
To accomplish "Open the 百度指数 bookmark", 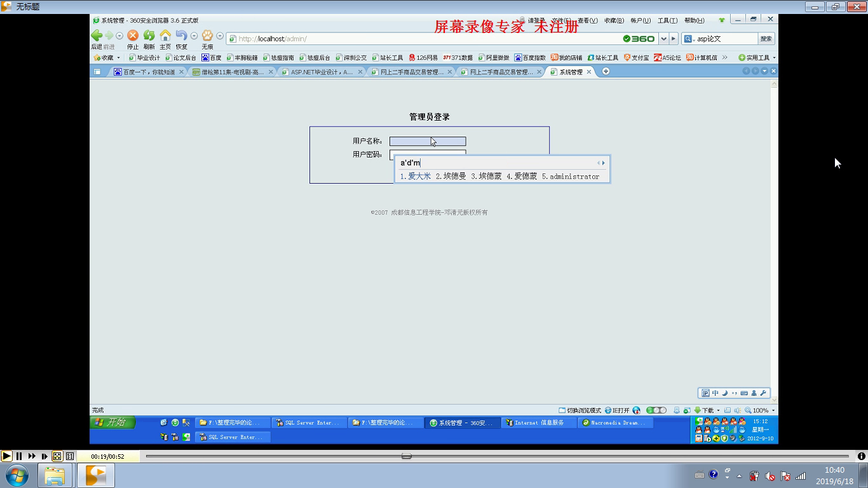I will click(531, 58).
